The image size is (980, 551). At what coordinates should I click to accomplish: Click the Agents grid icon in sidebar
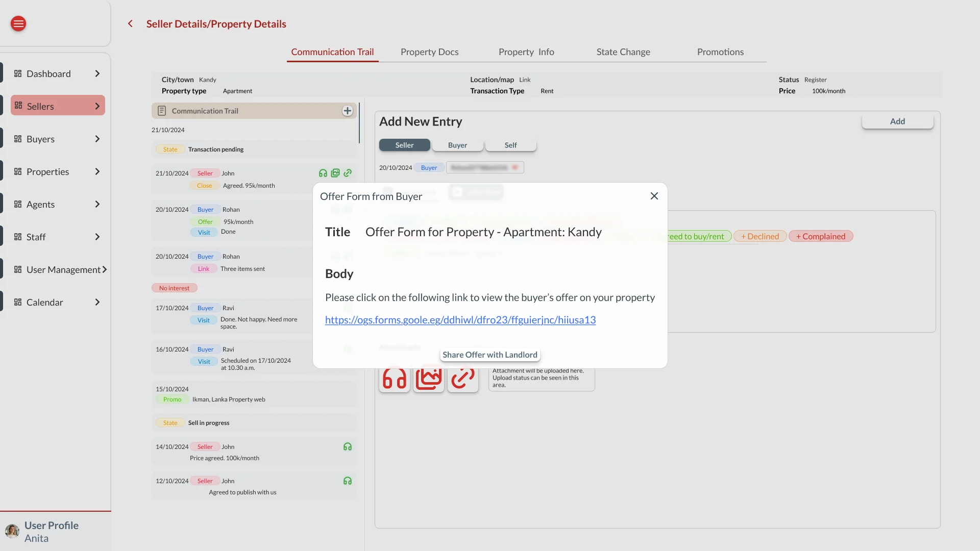tap(18, 204)
